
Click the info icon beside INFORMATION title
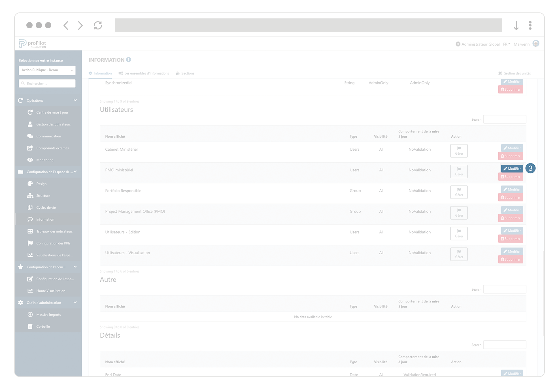[129, 59]
